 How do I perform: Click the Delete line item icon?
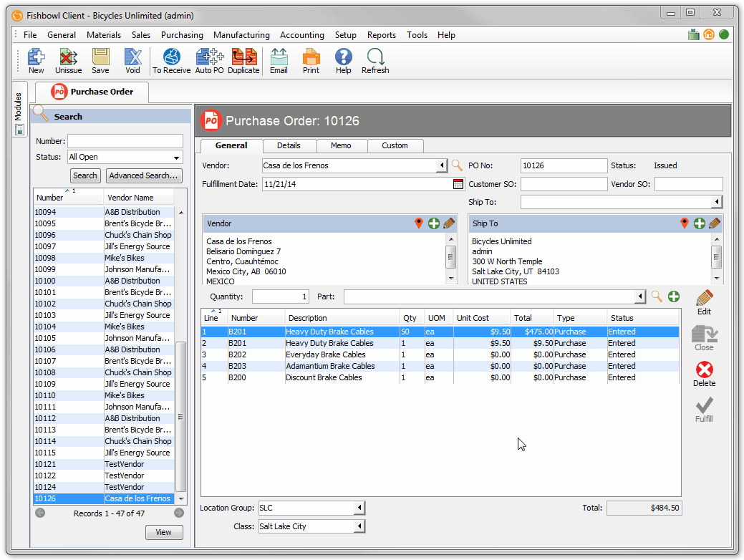(704, 374)
